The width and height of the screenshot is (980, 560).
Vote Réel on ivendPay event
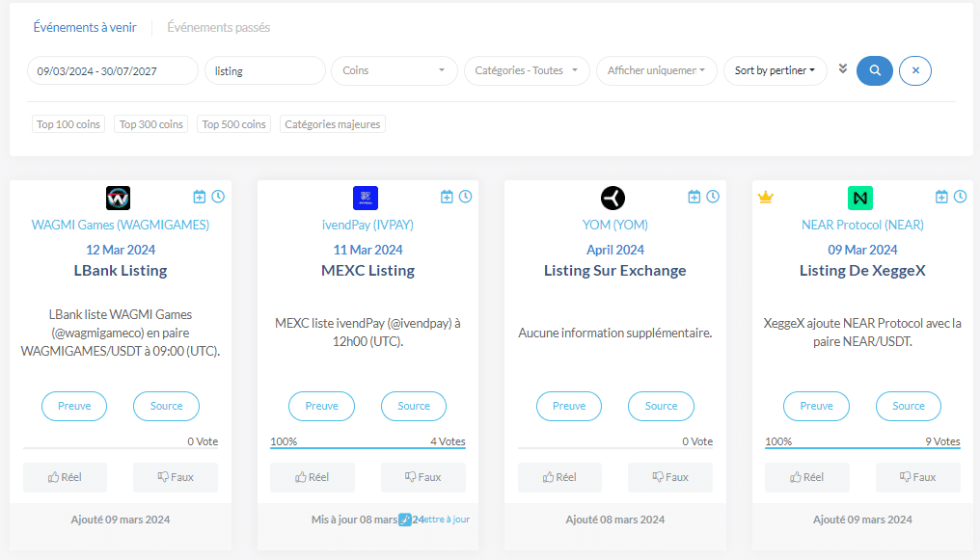tap(313, 477)
